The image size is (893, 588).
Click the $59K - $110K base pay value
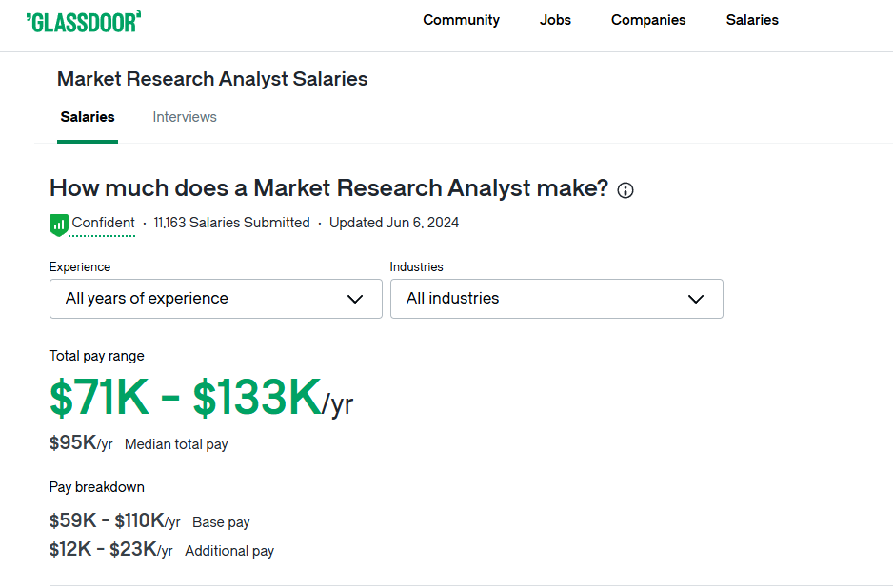114,520
